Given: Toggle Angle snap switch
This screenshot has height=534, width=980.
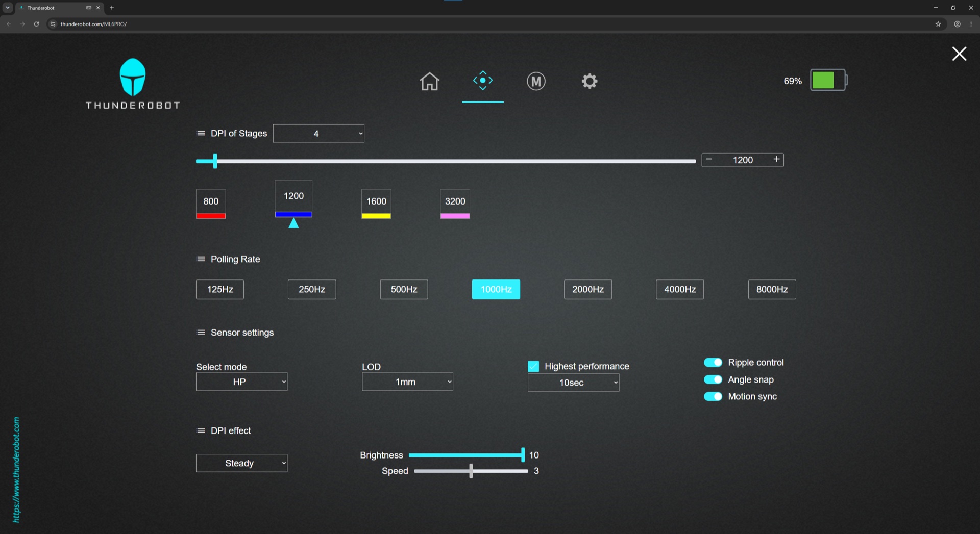Looking at the screenshot, I should pyautogui.click(x=713, y=379).
